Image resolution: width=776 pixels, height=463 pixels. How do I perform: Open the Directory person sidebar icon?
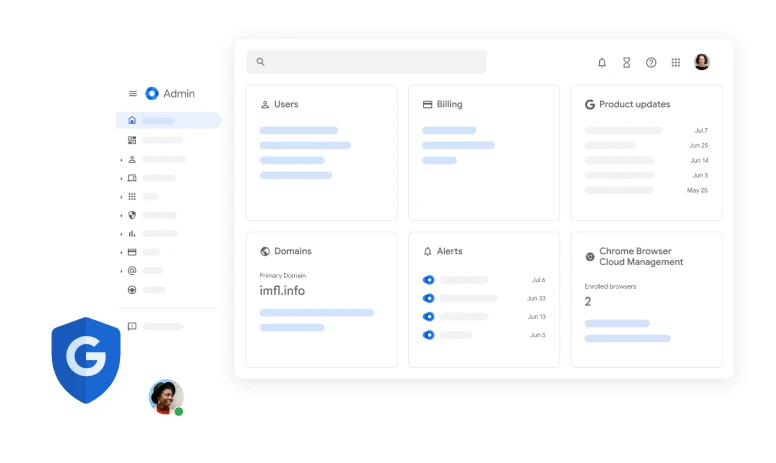pos(132,159)
